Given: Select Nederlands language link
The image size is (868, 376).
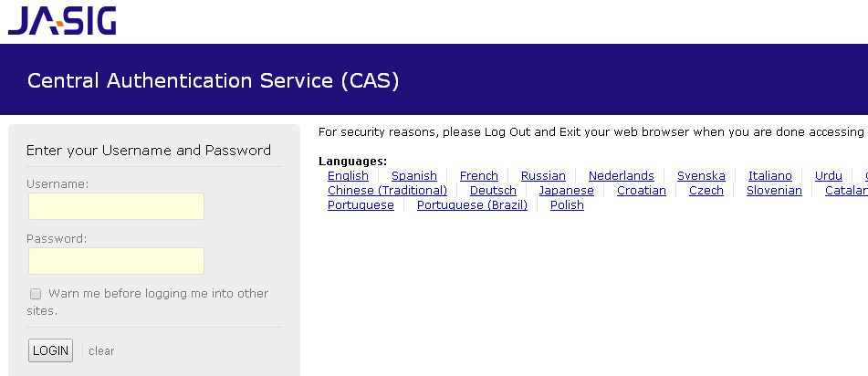Looking at the screenshot, I should coord(621,176).
